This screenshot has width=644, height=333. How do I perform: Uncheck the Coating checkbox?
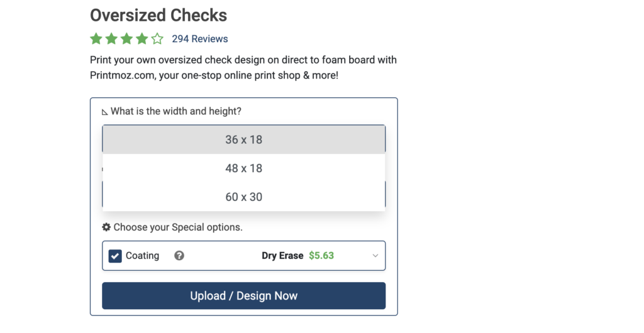(x=115, y=256)
